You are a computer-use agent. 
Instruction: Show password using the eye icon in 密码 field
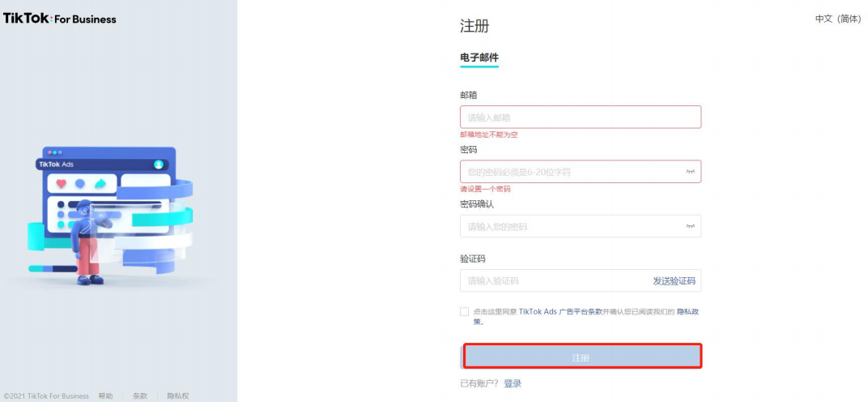click(691, 172)
